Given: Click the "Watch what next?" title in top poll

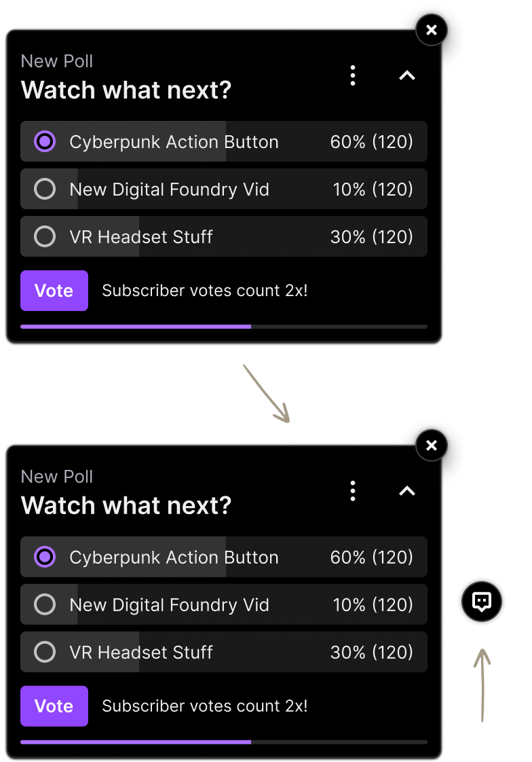Looking at the screenshot, I should (126, 90).
